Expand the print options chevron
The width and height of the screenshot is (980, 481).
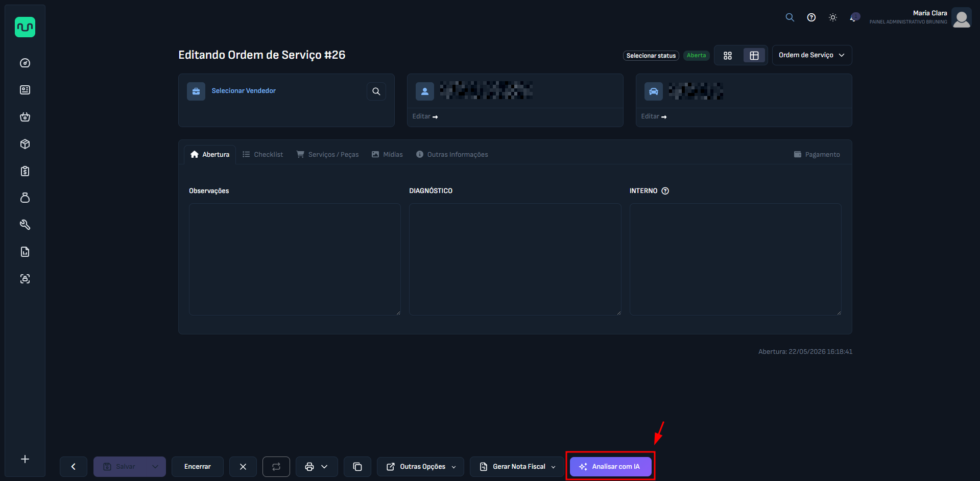point(325,467)
